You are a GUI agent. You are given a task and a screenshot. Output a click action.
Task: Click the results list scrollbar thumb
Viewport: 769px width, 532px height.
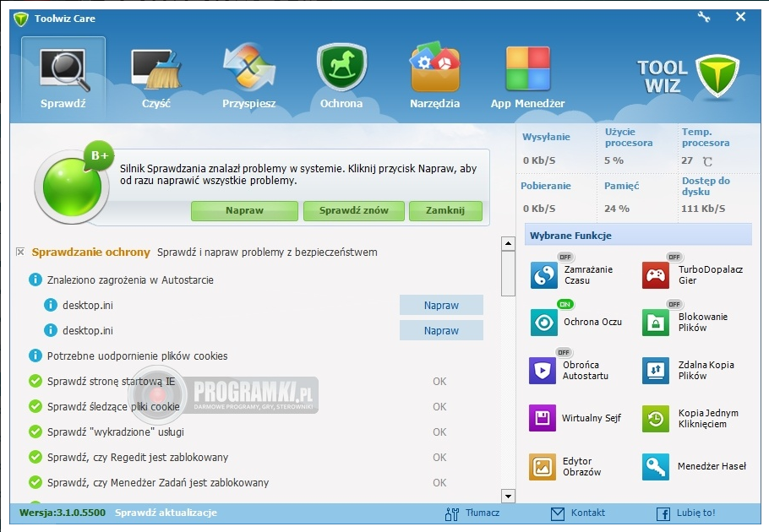[508, 274]
